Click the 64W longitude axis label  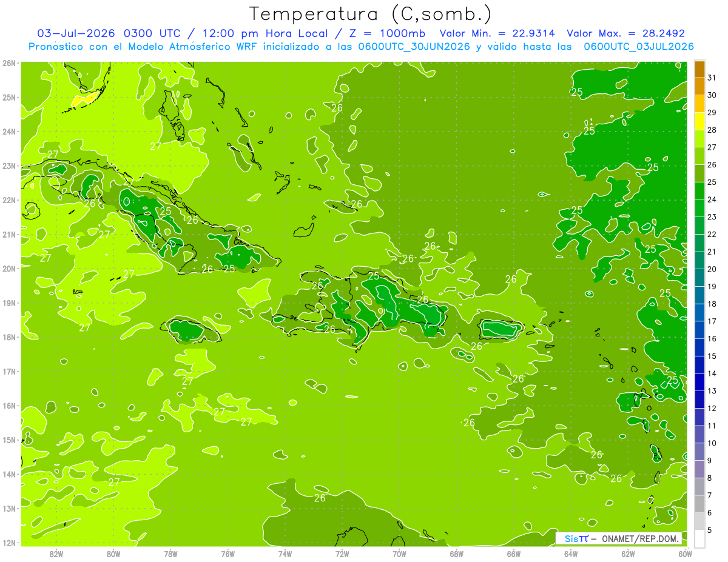(x=571, y=554)
